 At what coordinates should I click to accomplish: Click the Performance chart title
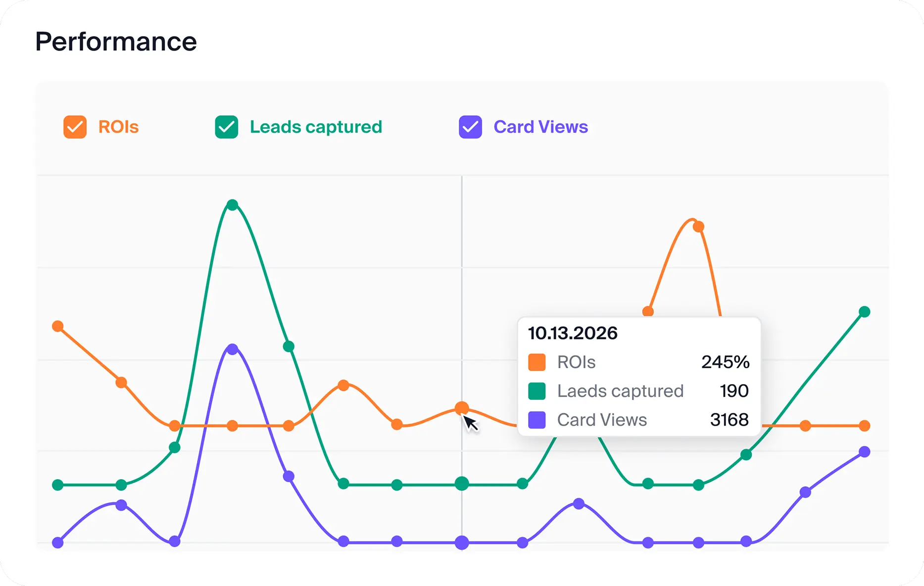coord(116,42)
